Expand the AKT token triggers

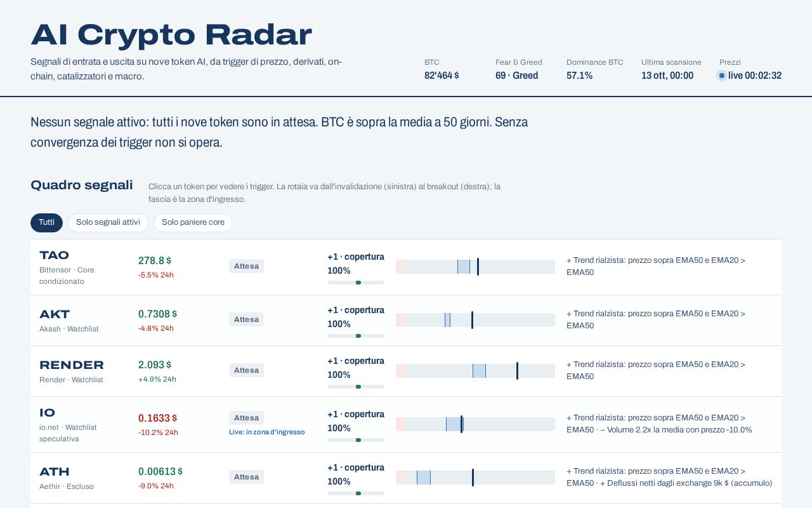pyautogui.click(x=406, y=321)
